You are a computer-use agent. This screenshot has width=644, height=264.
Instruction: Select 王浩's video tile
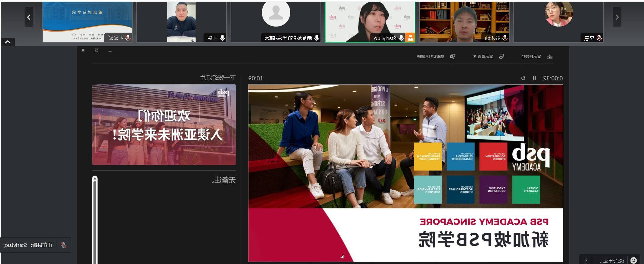click(x=181, y=22)
